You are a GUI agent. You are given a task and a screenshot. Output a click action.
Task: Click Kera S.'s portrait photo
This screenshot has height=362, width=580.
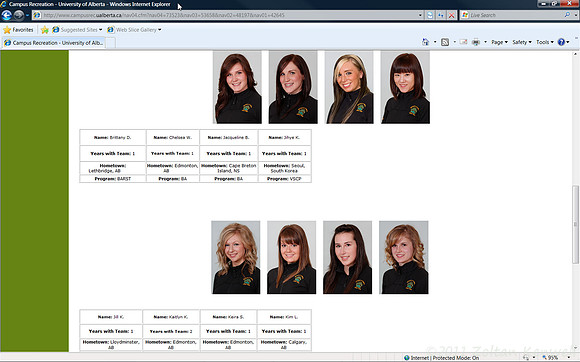click(x=347, y=257)
